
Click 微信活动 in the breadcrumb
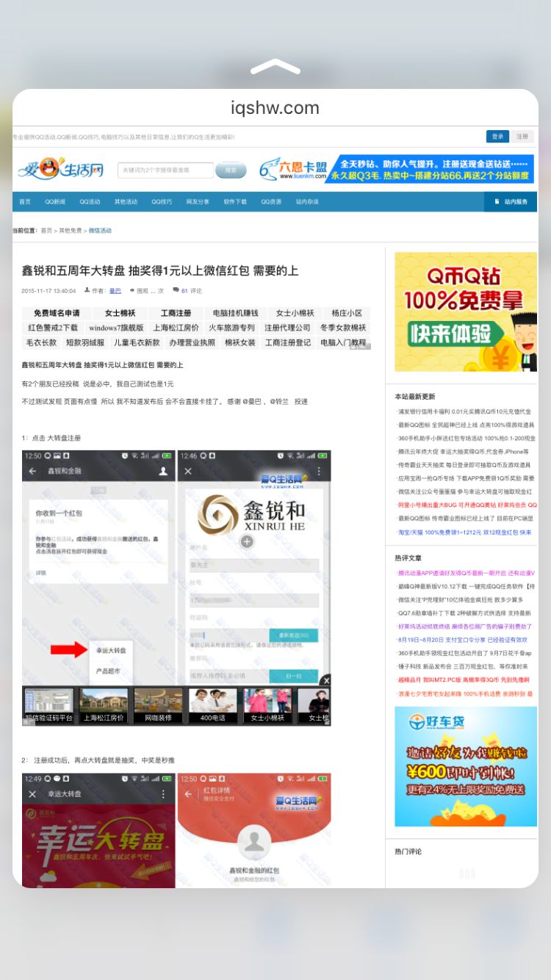pyautogui.click(x=100, y=231)
